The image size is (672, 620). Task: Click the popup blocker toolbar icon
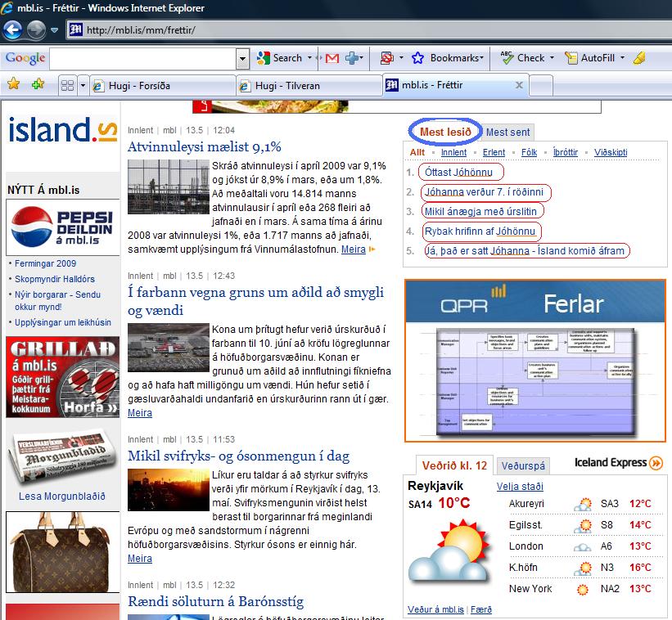[x=386, y=58]
